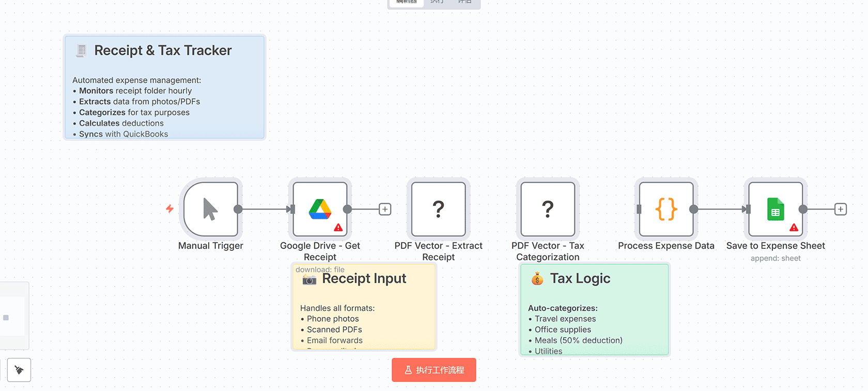The width and height of the screenshot is (868, 391).
Task: Open the PDF Vector Tax Categorization node
Action: pyautogui.click(x=548, y=209)
